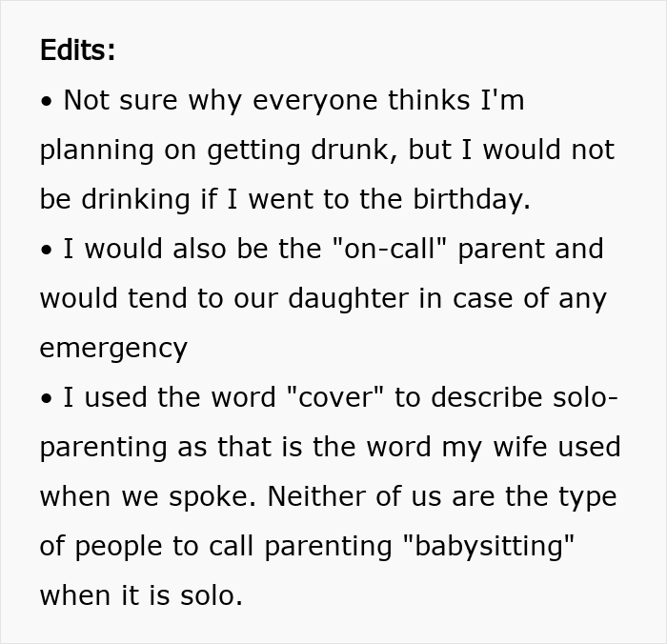Click the second bullet before "I would also"
Screen dimensions: 667x644
pos(47,251)
